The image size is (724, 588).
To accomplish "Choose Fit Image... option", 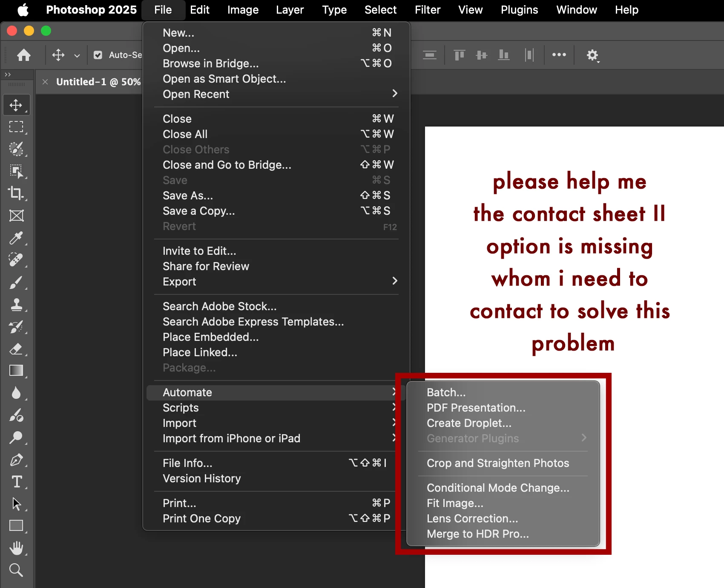I will point(503,503).
